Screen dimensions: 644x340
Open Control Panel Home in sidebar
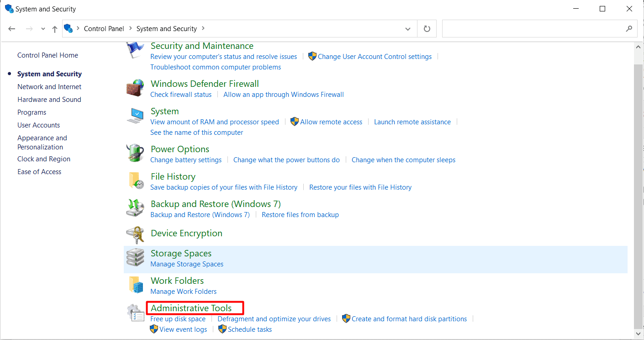click(x=48, y=55)
